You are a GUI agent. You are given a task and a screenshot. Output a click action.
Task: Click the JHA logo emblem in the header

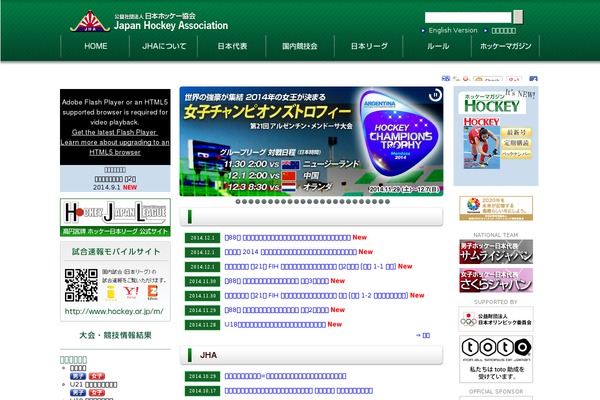click(x=90, y=21)
